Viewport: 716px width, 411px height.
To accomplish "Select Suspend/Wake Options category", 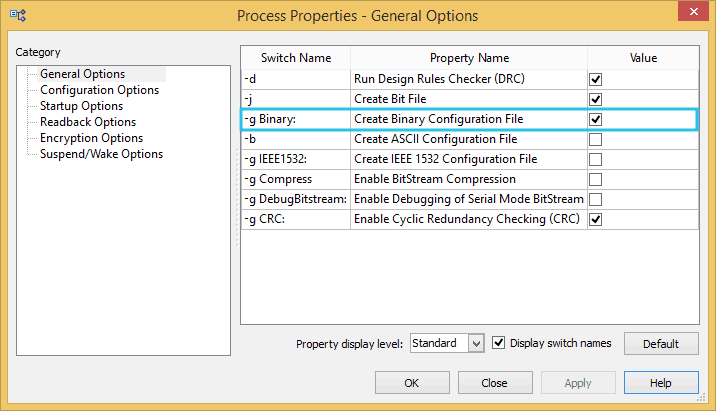I will coord(101,154).
